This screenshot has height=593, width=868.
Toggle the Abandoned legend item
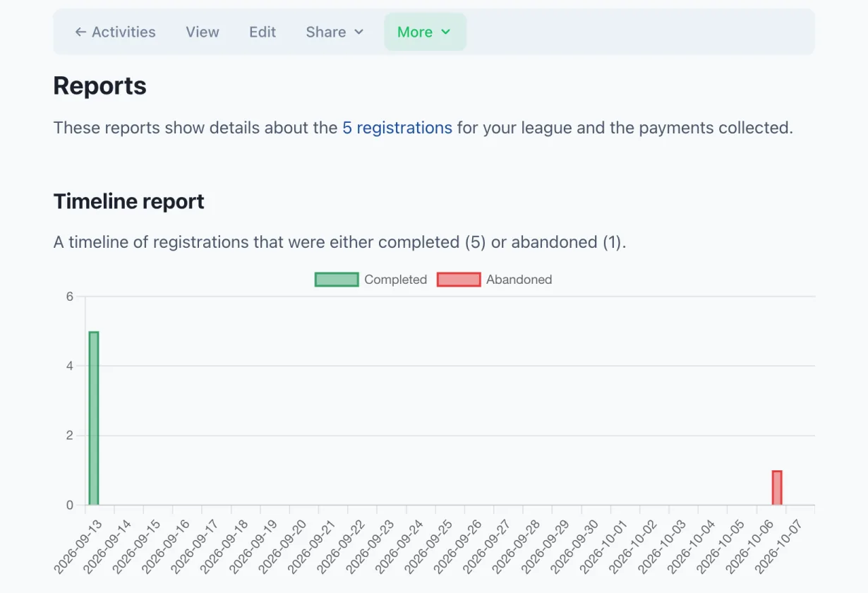pos(495,280)
